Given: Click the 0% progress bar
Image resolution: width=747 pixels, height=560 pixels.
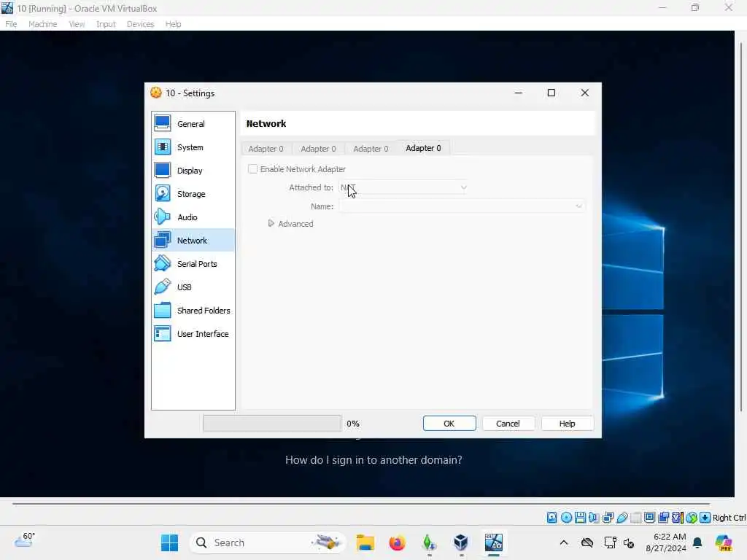Looking at the screenshot, I should [272, 424].
